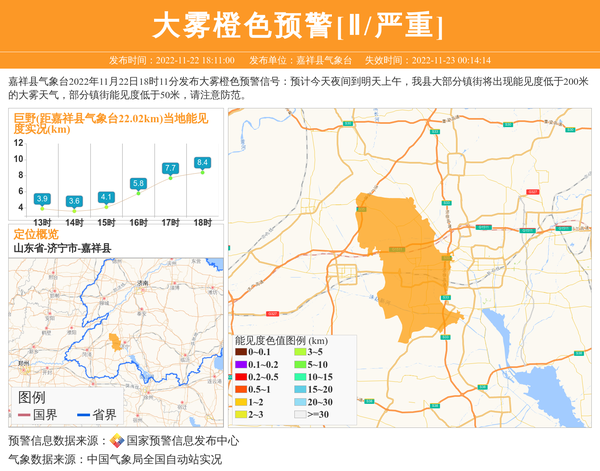
Task: Pick the 1~2 km orange legend swatch
Action: (241, 401)
